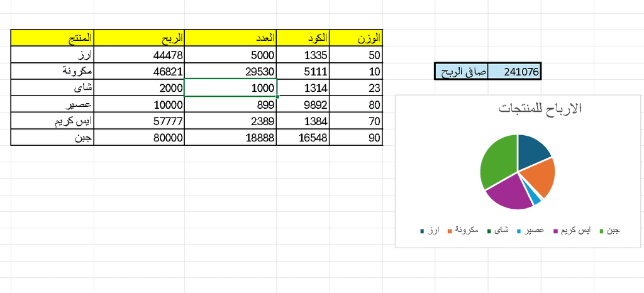The width and height of the screenshot is (644, 293).
Task: Click the dark blue pie slice
Action: click(532, 152)
